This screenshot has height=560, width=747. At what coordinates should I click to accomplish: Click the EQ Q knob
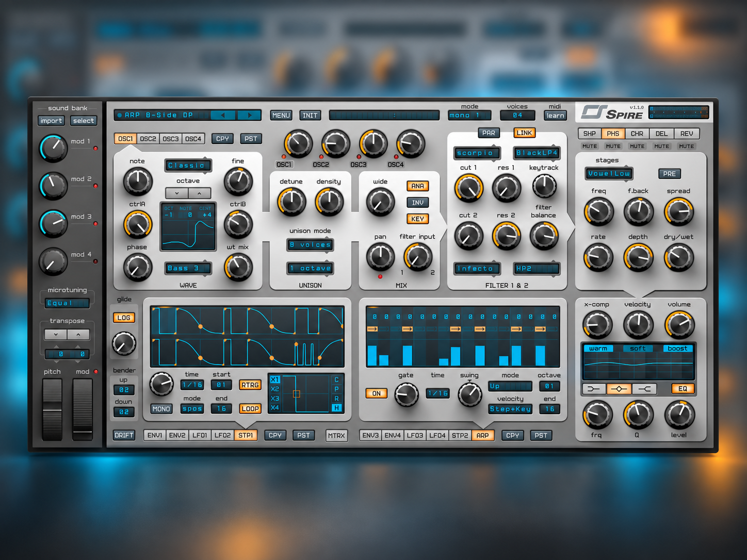pos(638,415)
